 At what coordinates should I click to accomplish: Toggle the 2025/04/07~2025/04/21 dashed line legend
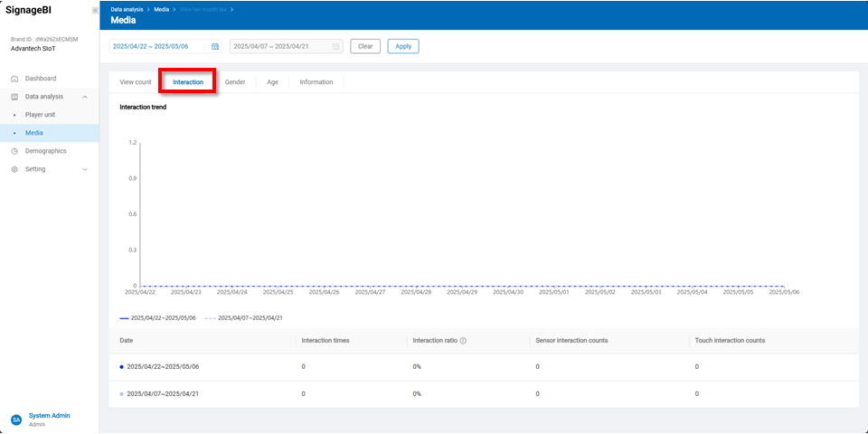(x=243, y=318)
